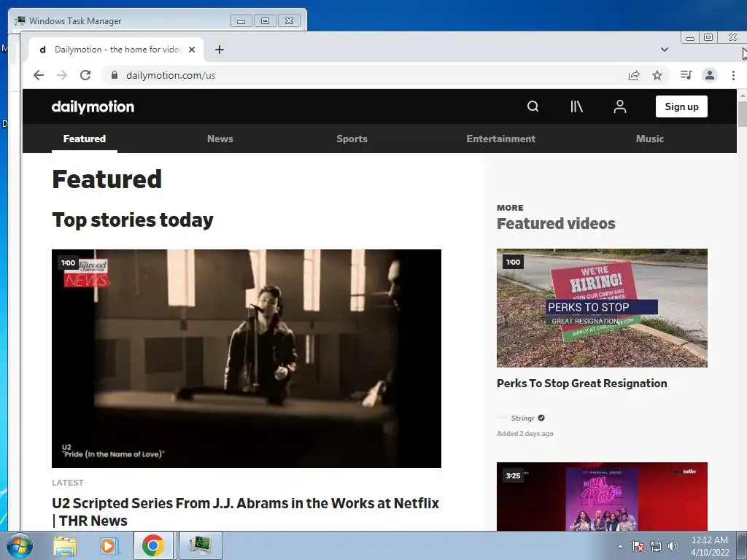Image resolution: width=747 pixels, height=560 pixels.
Task: Click the Task Manager taskbar icon
Action: click(200, 545)
